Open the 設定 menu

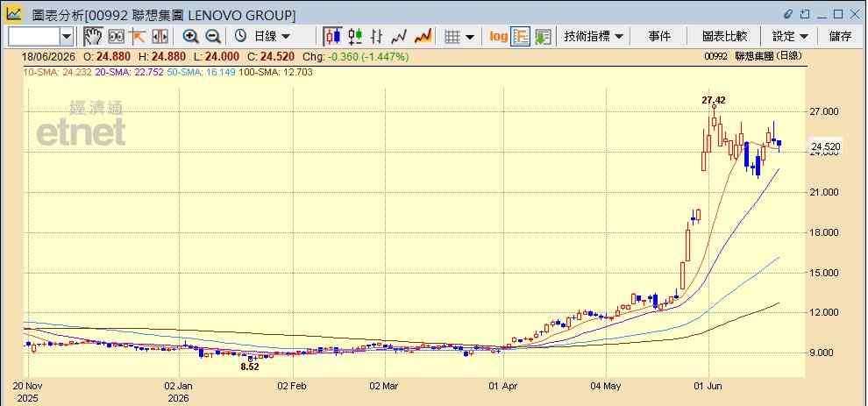(x=790, y=37)
